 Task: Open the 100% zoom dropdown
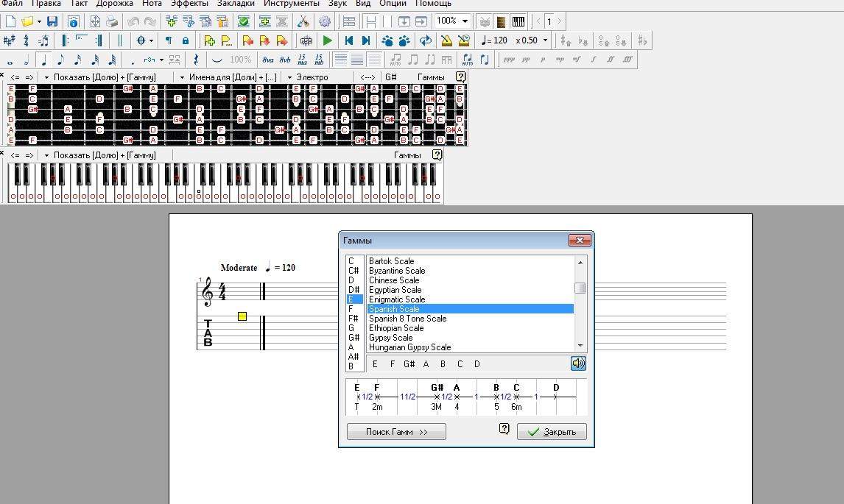click(x=465, y=21)
